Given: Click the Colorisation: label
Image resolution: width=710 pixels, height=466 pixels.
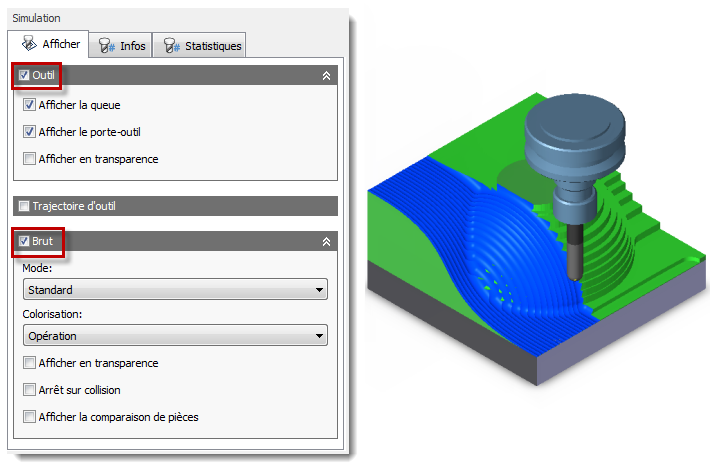Looking at the screenshot, I should point(52,314).
